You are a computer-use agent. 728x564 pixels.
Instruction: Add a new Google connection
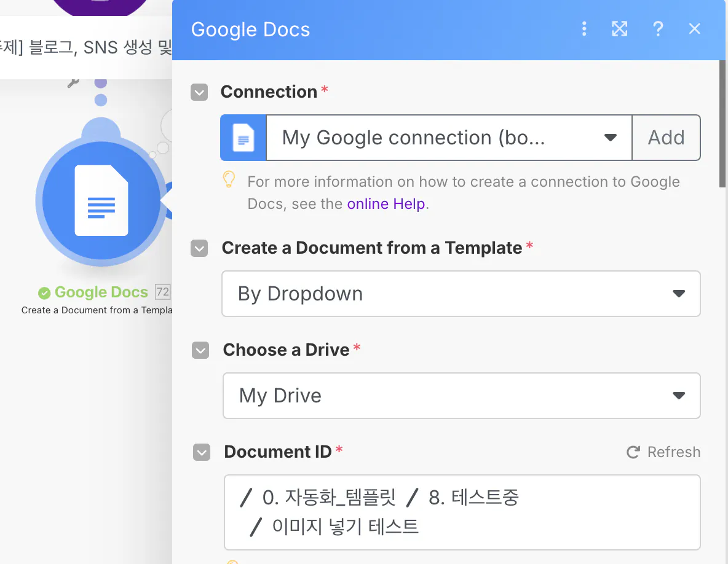pos(667,138)
